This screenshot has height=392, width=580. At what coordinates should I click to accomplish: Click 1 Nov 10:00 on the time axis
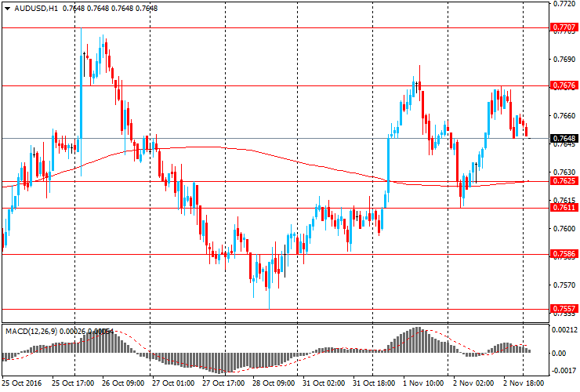424,384
